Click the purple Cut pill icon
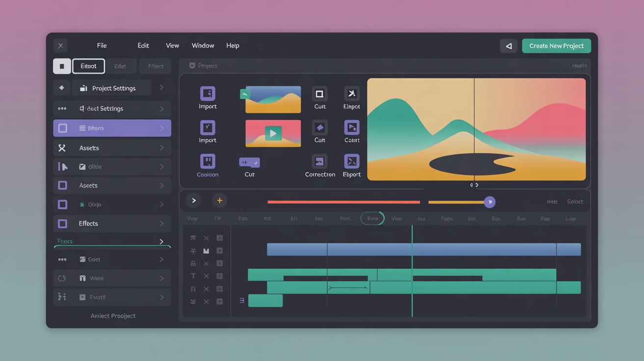Image resolution: width=644 pixels, height=361 pixels. 249,162
